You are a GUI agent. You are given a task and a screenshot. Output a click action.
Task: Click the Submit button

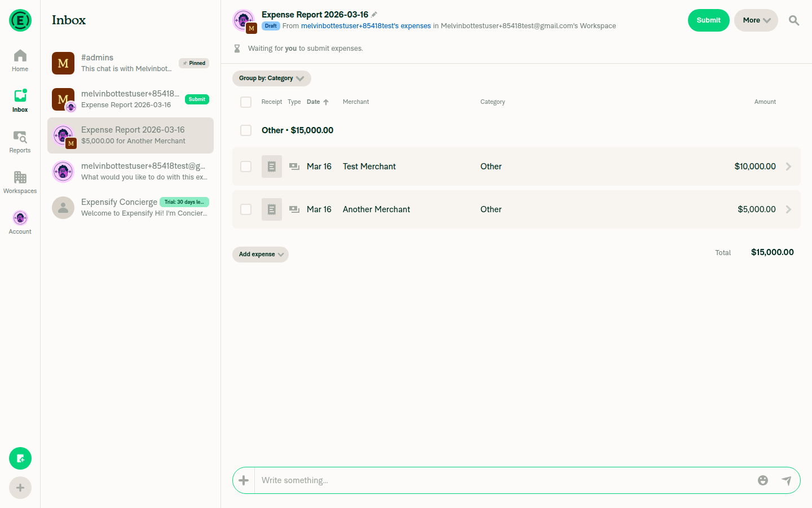(709, 20)
